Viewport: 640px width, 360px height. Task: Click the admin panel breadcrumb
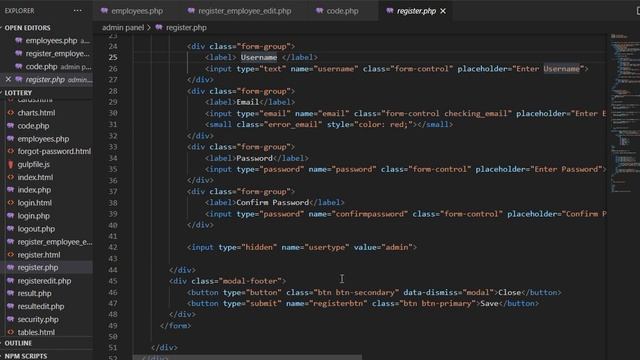tap(123, 27)
